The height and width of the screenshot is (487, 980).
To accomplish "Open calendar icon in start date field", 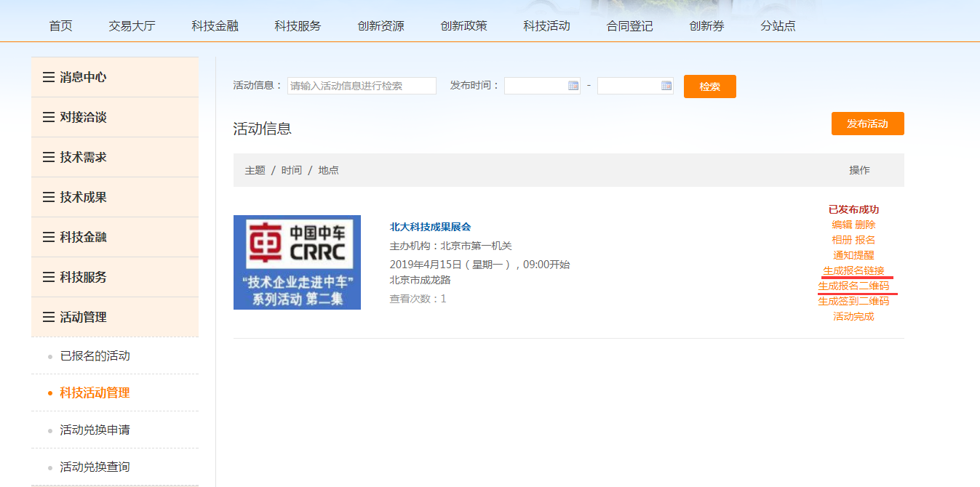I will pyautogui.click(x=573, y=86).
